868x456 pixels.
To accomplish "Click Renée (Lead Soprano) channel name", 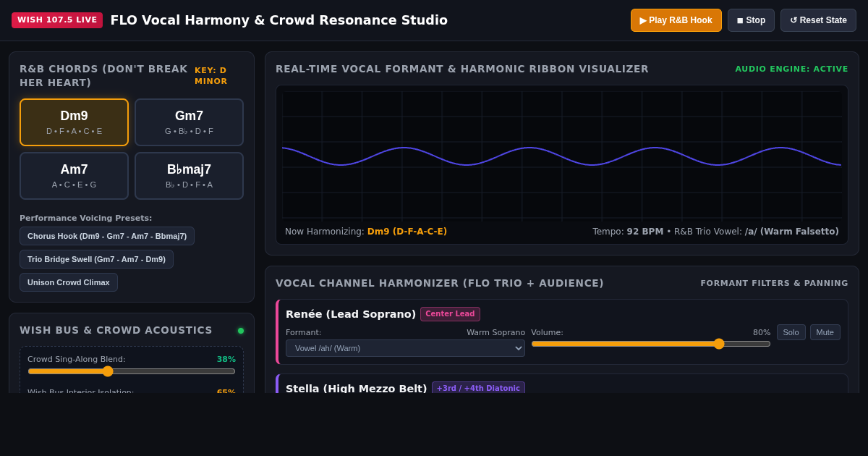I will coord(351,314).
